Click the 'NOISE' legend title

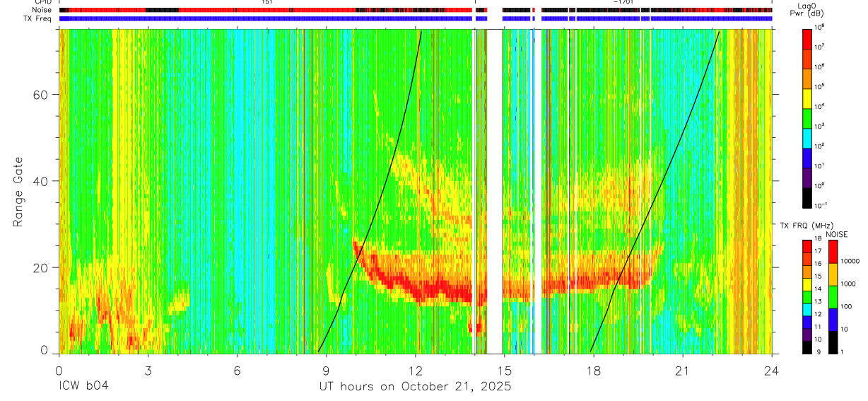[835, 233]
